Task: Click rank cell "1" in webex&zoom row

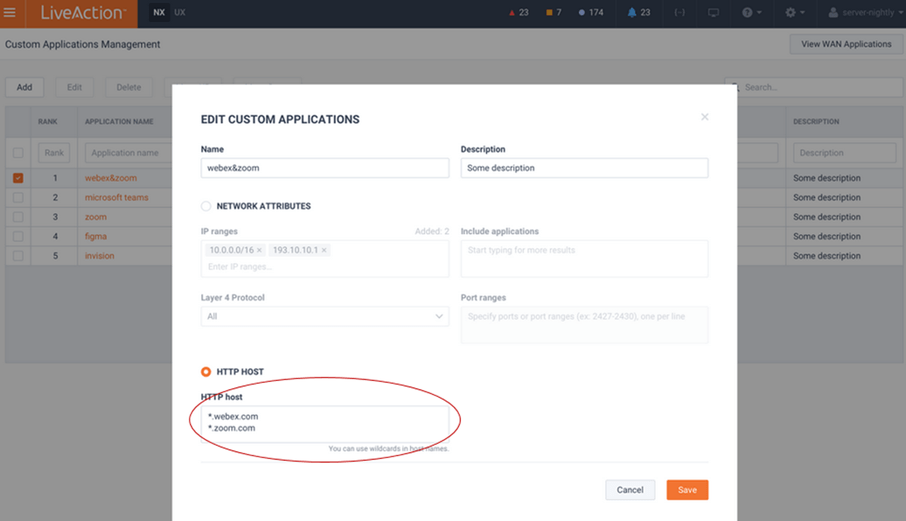Action: [55, 178]
